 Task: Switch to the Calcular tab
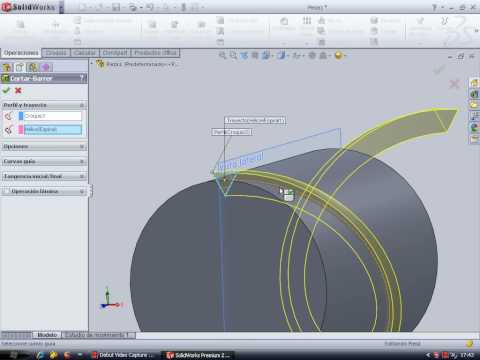point(85,53)
